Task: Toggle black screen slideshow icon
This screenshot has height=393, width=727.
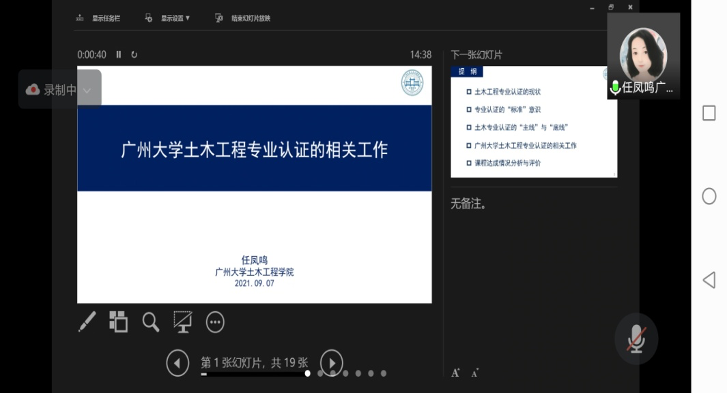Action: [183, 322]
